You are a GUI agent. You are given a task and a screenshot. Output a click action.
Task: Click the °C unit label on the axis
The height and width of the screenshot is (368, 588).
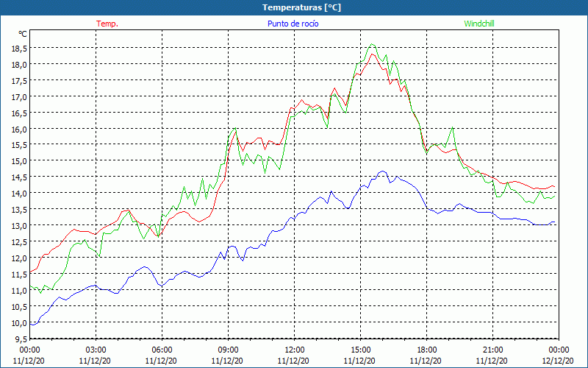point(23,34)
